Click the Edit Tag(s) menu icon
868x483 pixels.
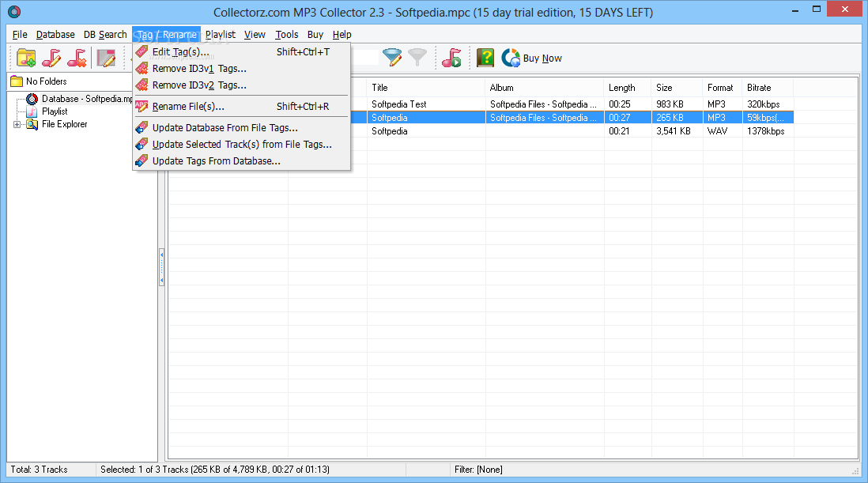[x=142, y=51]
